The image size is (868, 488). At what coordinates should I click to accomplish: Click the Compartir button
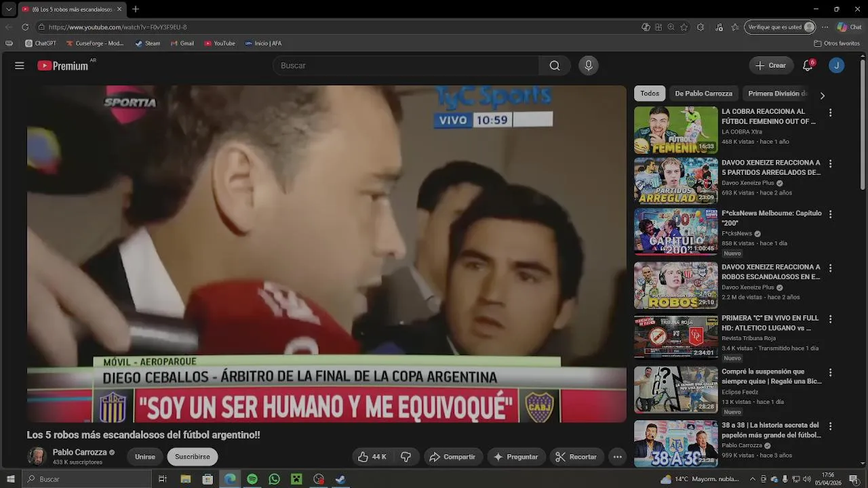(452, 457)
